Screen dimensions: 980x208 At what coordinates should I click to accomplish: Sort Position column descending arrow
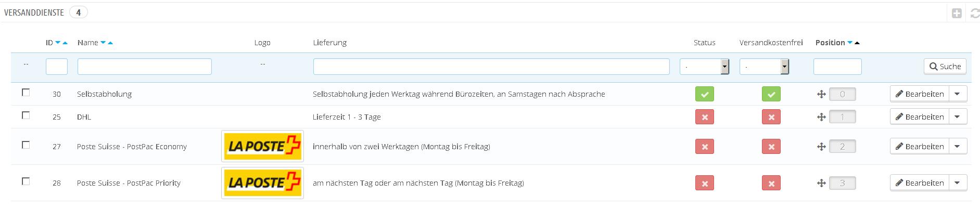(x=850, y=43)
